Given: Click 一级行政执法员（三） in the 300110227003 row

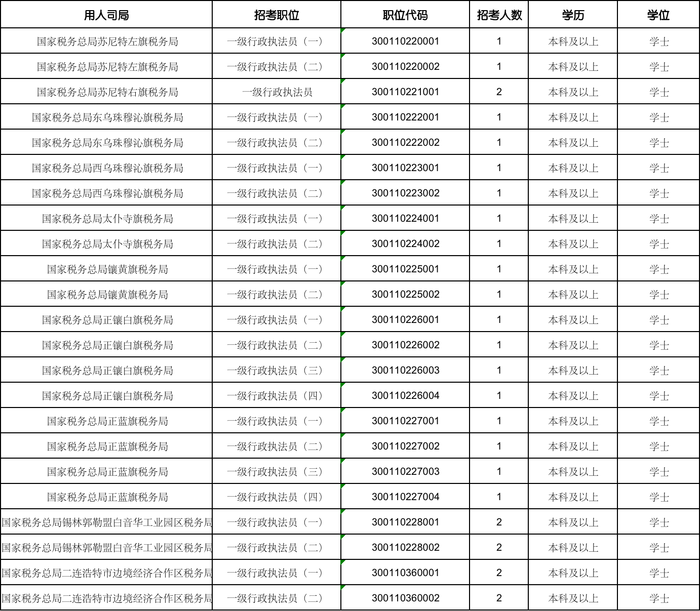Looking at the screenshot, I should point(277,472).
